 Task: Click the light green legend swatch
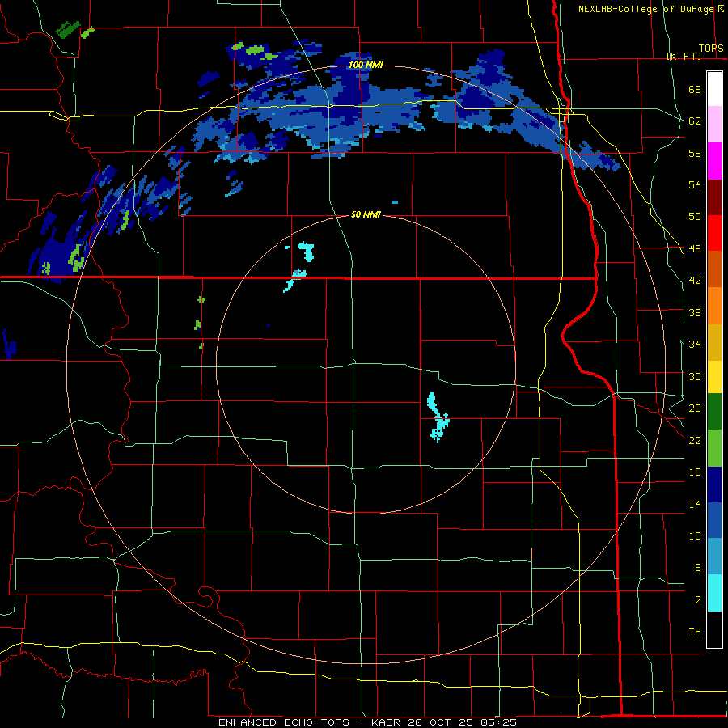(714, 448)
